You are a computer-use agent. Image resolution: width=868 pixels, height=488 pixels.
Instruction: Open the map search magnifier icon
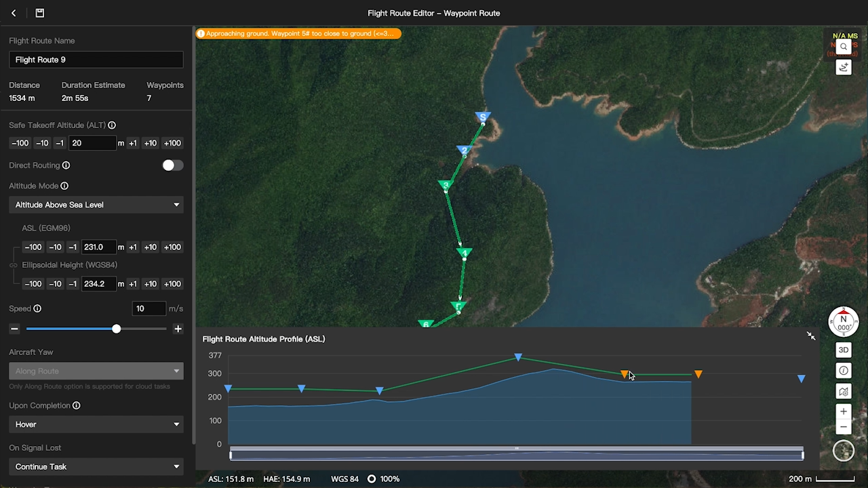tap(843, 47)
